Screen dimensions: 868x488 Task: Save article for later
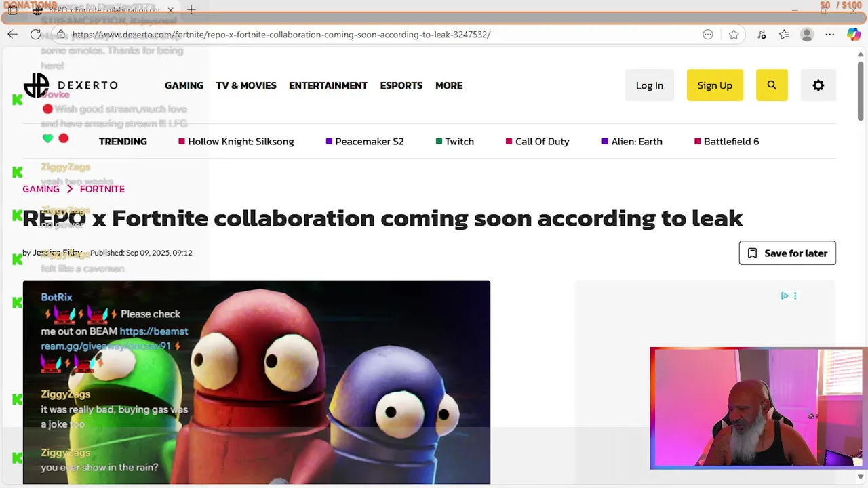tap(787, 253)
